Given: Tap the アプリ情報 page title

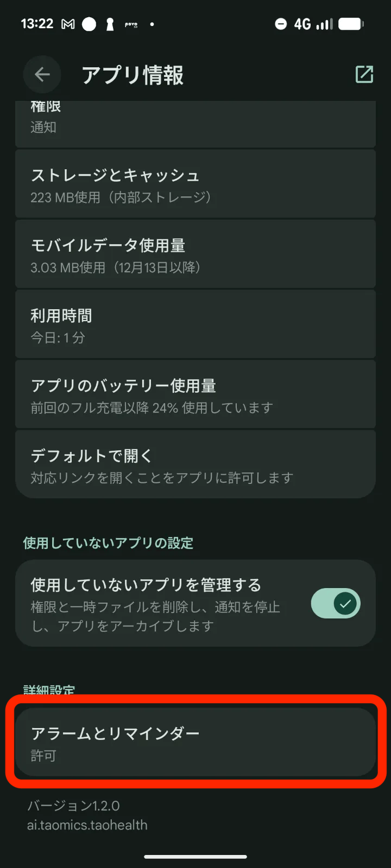Looking at the screenshot, I should pyautogui.click(x=133, y=75).
